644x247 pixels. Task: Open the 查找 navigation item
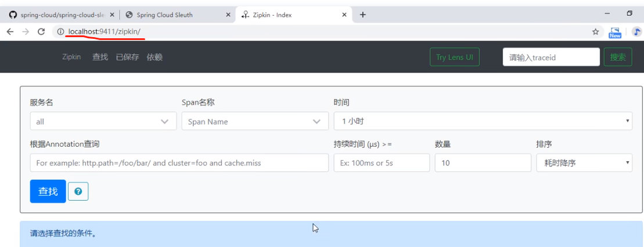click(x=100, y=57)
